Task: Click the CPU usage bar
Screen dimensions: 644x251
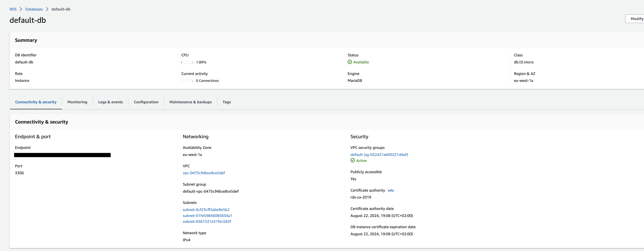Action: pos(188,62)
